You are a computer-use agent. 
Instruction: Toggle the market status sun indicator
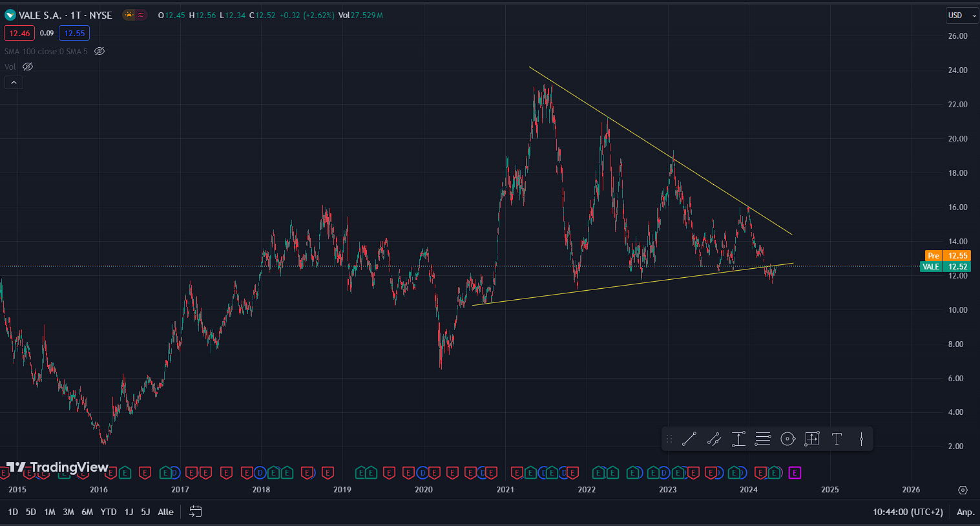pos(129,15)
